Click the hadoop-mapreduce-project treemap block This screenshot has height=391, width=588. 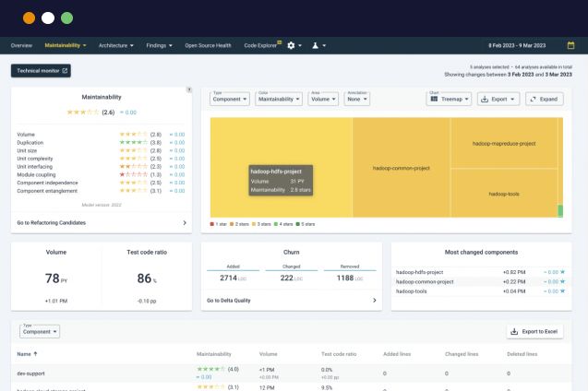[x=504, y=143]
